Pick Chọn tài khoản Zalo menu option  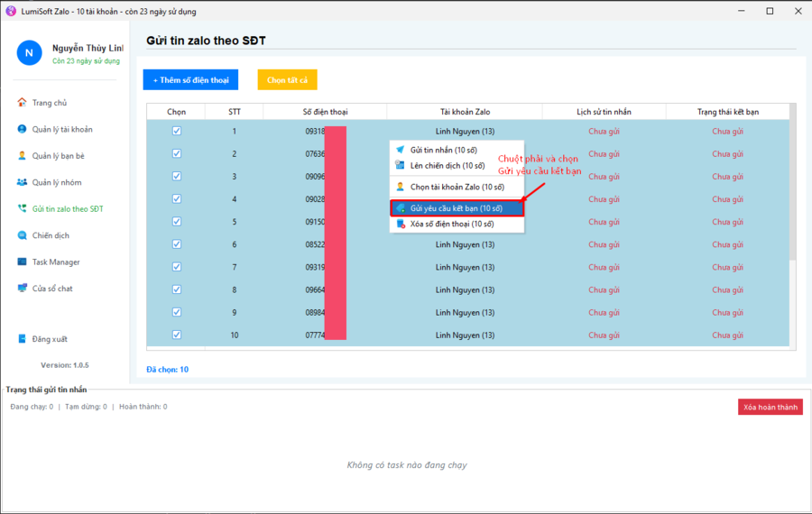tap(457, 187)
